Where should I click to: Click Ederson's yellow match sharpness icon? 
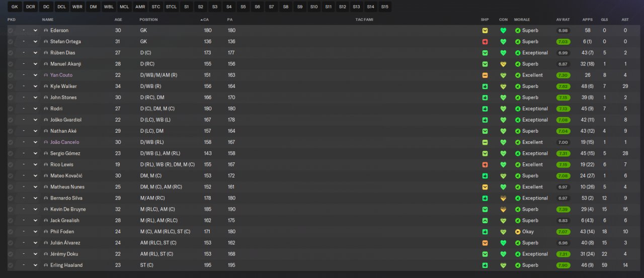pyautogui.click(x=485, y=31)
